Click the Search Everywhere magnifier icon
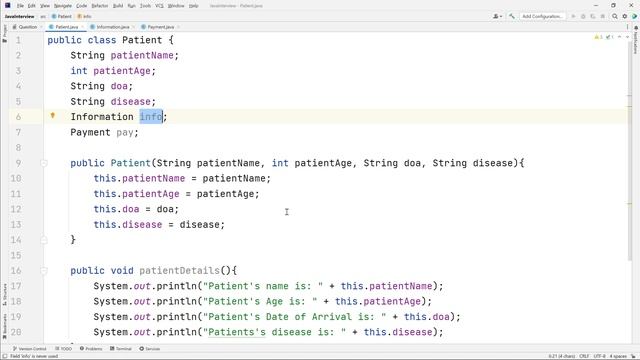This screenshot has width=640, height=360. click(x=615, y=16)
